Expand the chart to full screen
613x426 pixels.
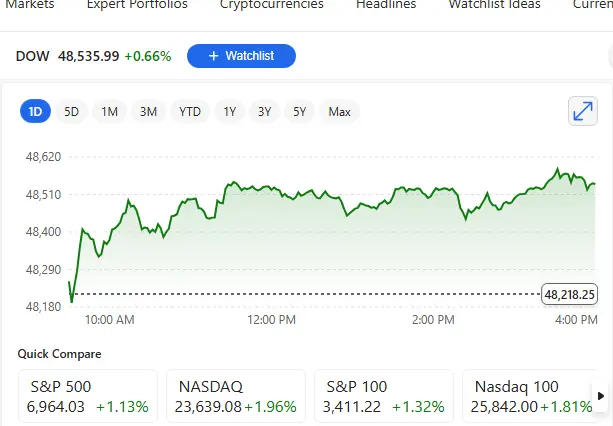point(582,112)
